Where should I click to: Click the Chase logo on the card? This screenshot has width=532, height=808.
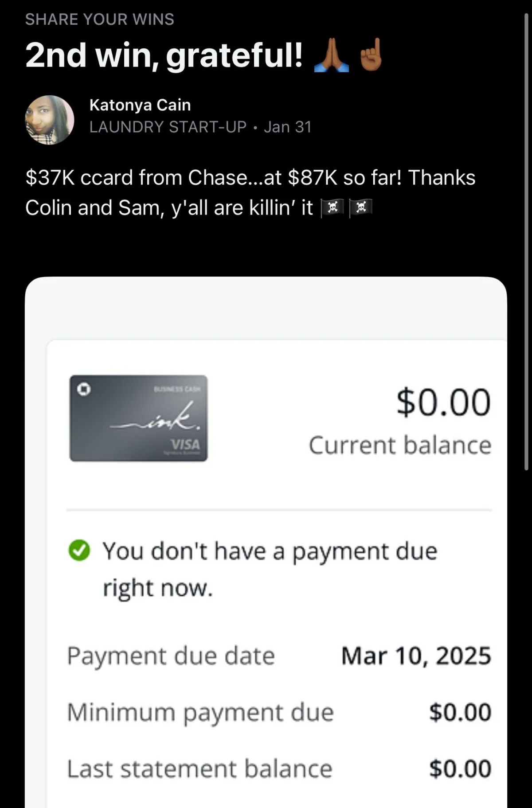(x=84, y=389)
